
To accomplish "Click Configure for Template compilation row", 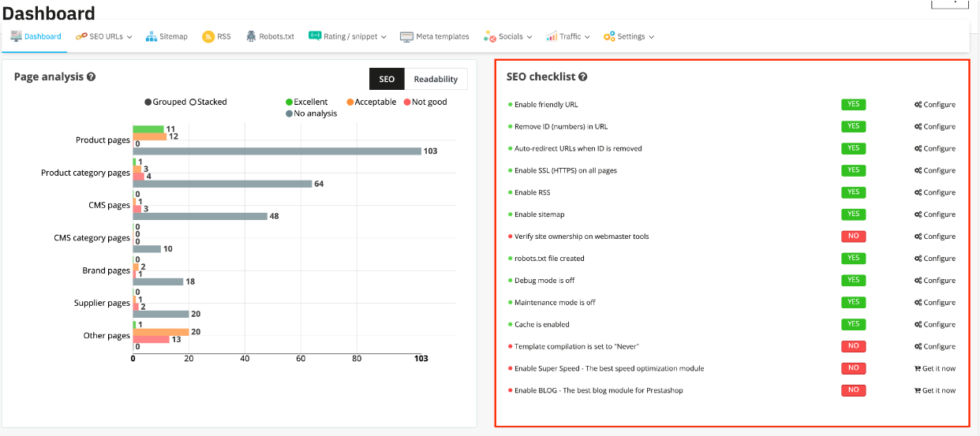I will click(935, 346).
